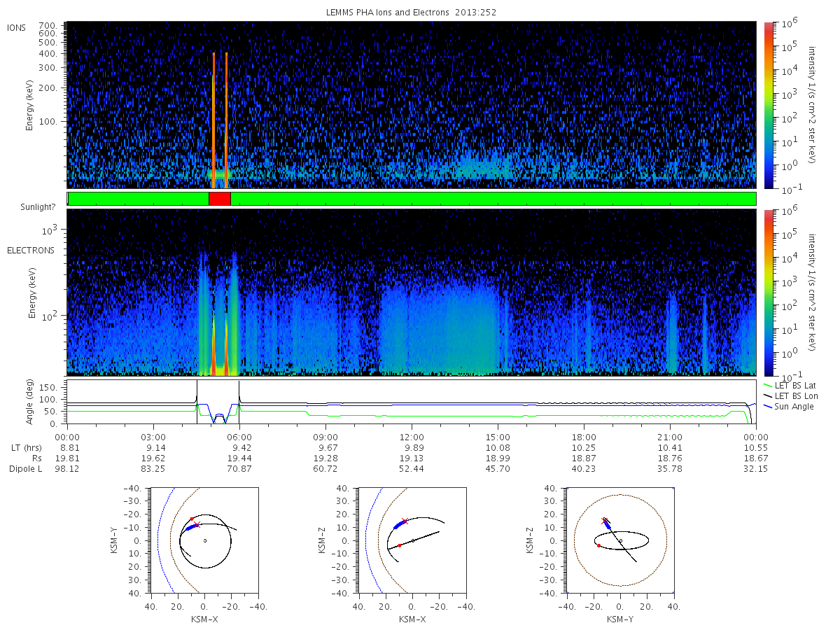Click the black LET BS Lon legend line
Viewport: 840px width, 630px height.
(x=768, y=396)
